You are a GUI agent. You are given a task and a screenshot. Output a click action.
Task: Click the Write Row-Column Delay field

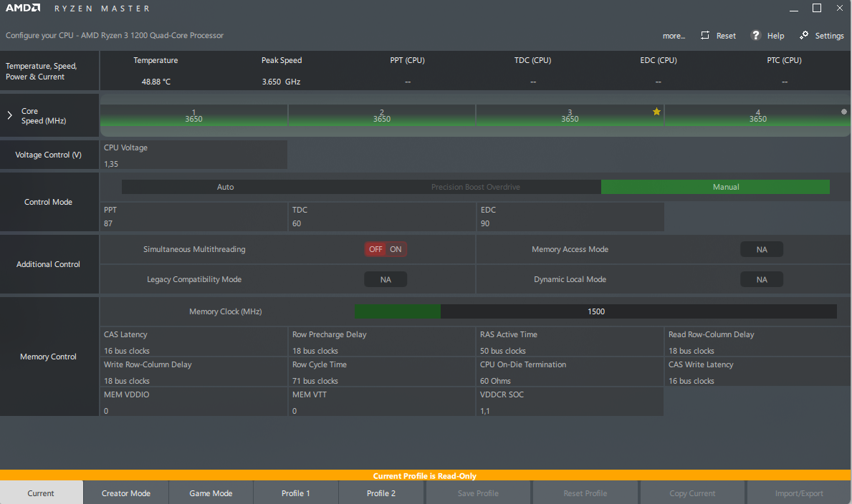[193, 372]
